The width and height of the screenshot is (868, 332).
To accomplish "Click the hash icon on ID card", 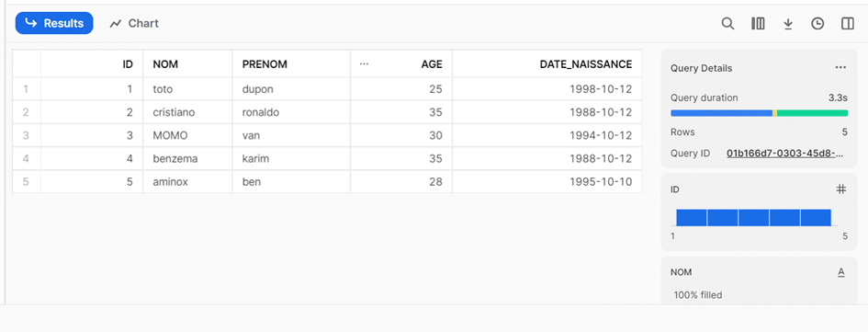I will coord(841,189).
